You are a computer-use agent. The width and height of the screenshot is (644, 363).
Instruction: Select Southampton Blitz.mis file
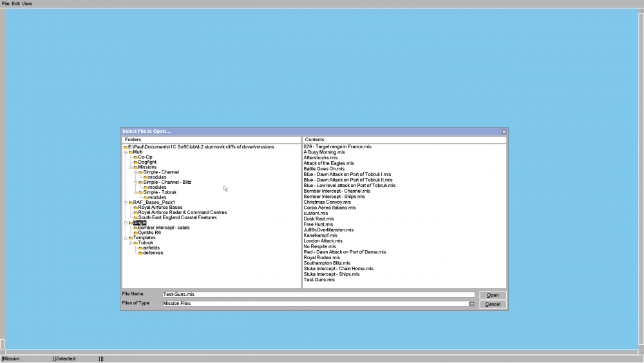pyautogui.click(x=327, y=263)
